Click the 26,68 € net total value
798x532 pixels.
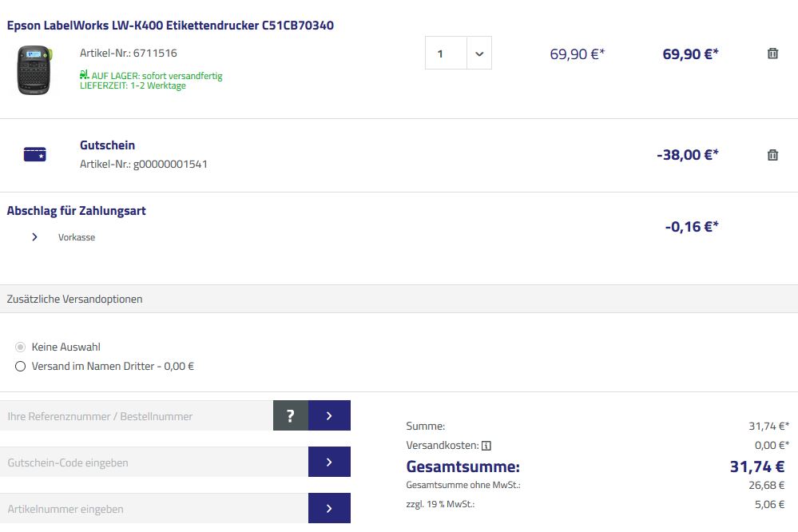click(x=766, y=485)
